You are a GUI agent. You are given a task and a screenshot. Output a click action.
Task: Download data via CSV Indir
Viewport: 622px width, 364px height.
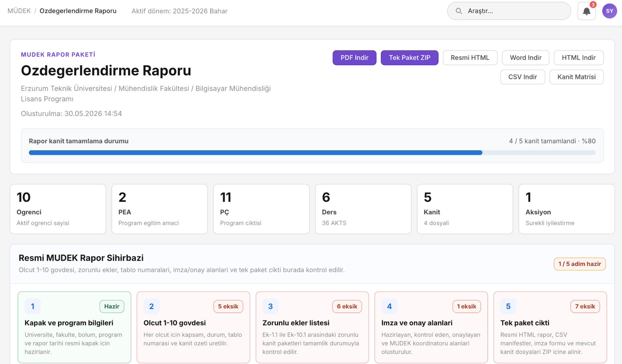point(522,77)
